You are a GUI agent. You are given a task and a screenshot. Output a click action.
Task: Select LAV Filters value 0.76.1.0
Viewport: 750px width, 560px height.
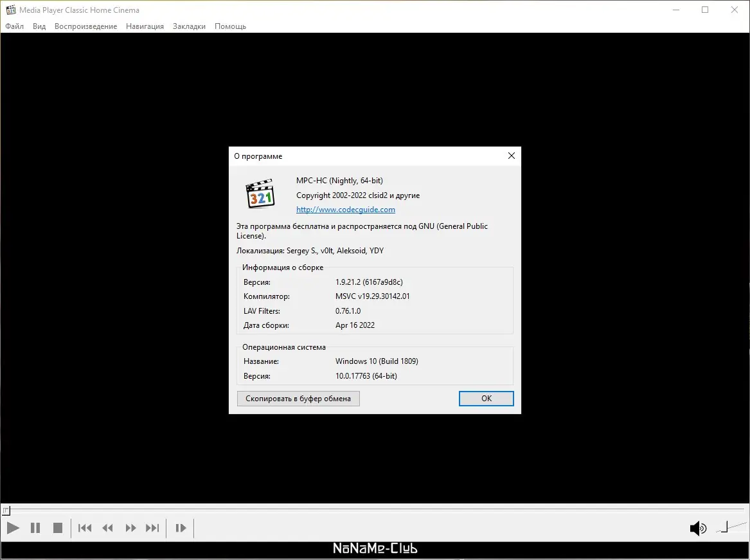coord(348,311)
